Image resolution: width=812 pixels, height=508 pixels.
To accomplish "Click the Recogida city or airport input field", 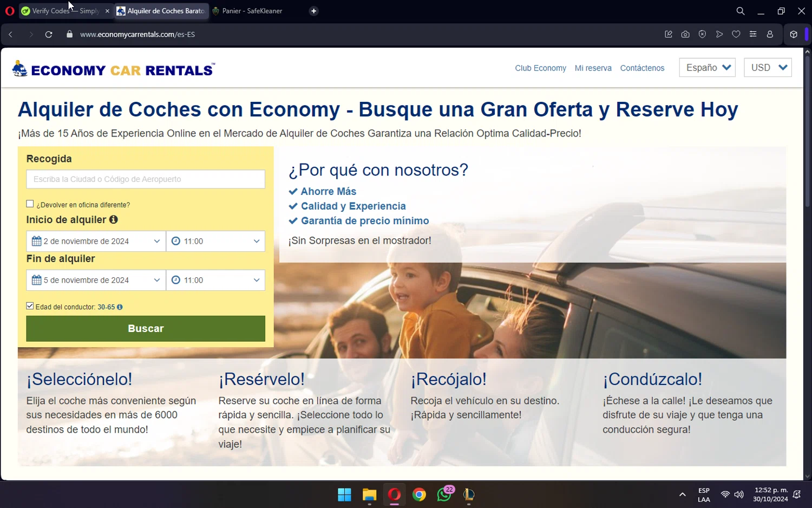I will pyautogui.click(x=146, y=179).
